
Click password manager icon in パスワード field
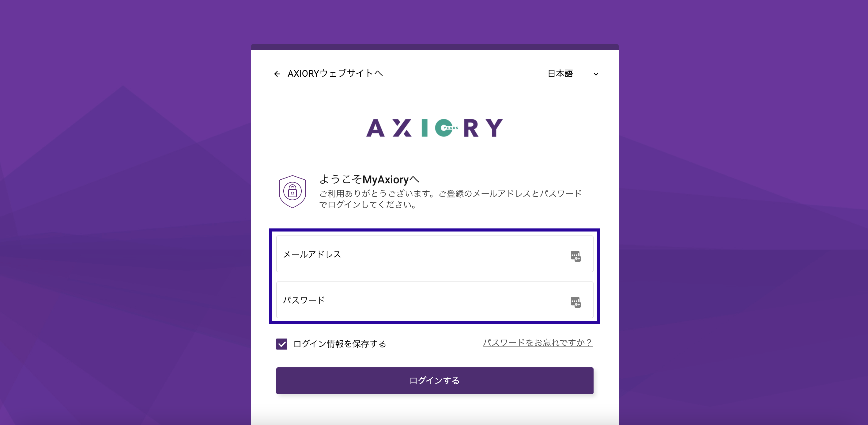click(576, 302)
